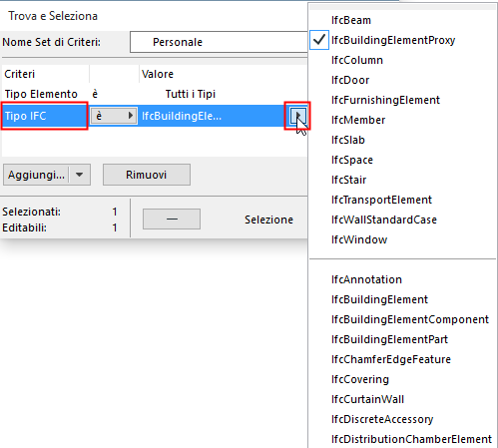This screenshot has height=448, width=498.
Task: Select the Tipo IFC criteria row
Action: 155,116
